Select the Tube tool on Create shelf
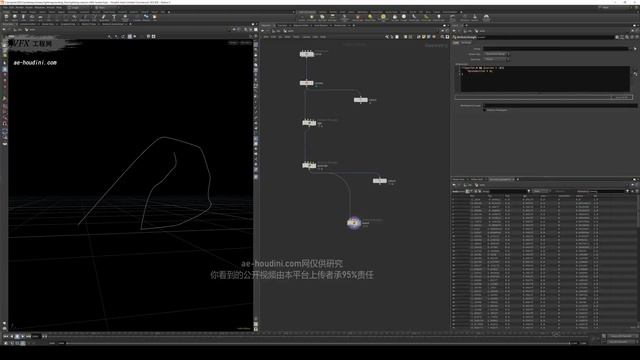This screenshot has width=640, height=360. 23,17
